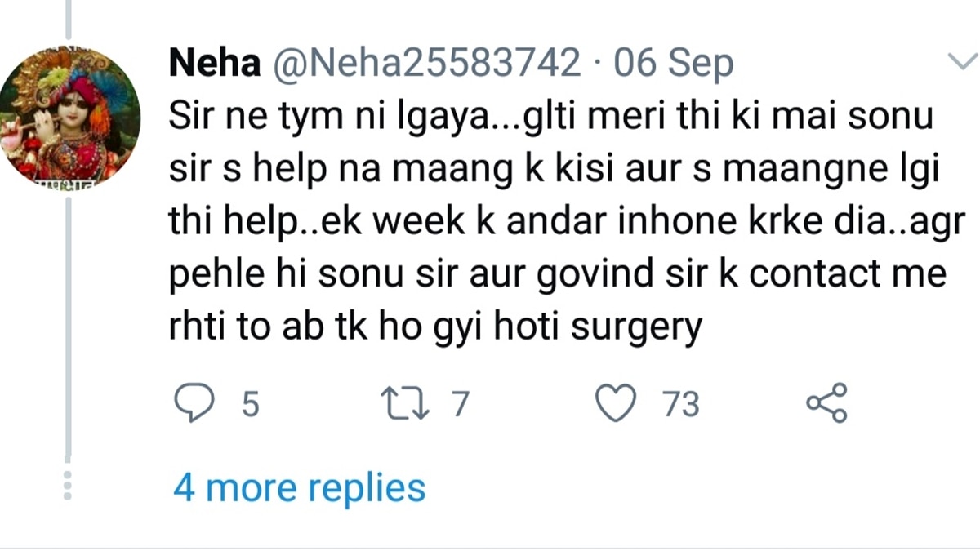Open Neha's profile by clicking her name
980x551 pixels.
click(214, 60)
